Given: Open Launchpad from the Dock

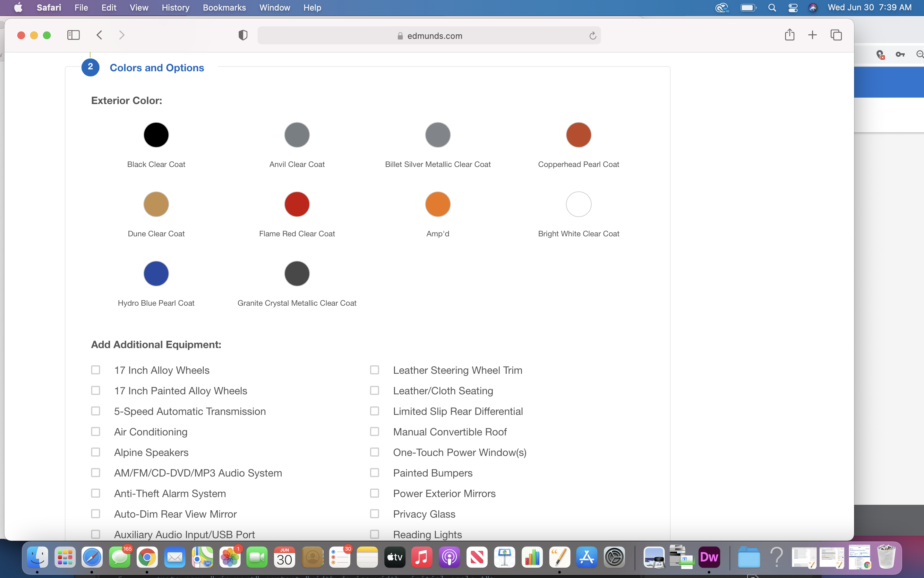Looking at the screenshot, I should pos(65,557).
